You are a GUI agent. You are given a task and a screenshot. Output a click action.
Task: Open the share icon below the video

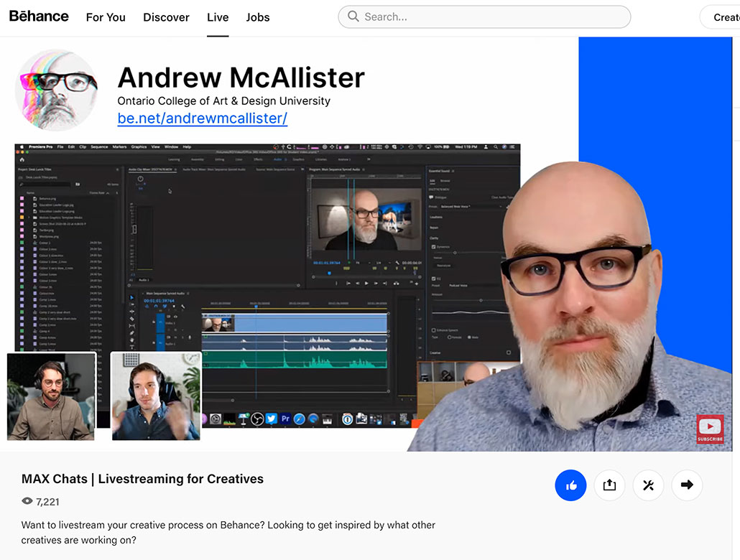609,485
